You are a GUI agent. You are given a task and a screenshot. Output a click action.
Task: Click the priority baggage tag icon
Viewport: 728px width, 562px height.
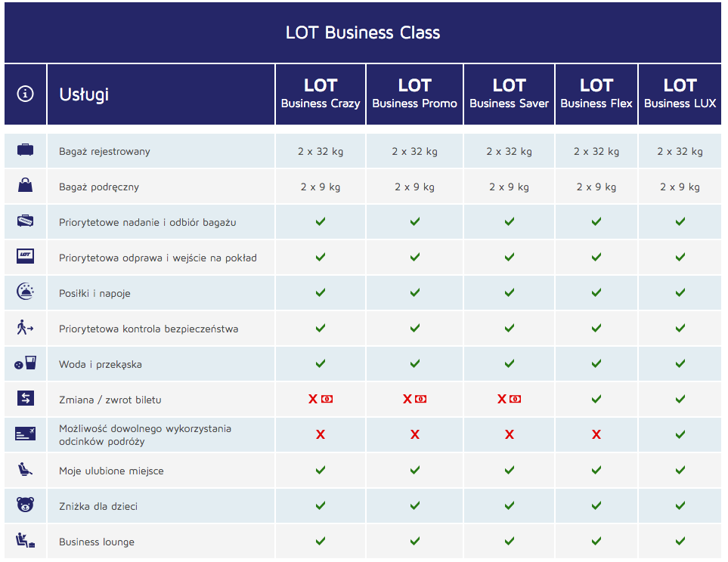coord(25,221)
